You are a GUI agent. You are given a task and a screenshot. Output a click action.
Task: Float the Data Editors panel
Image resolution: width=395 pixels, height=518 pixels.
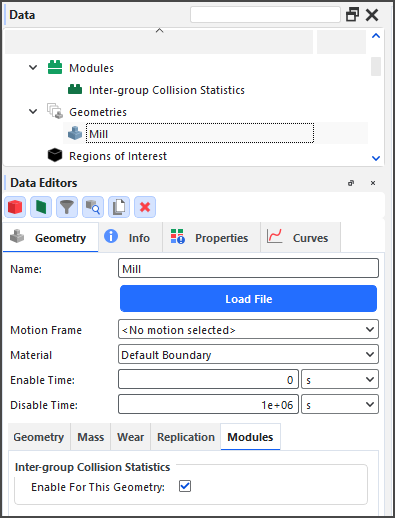click(351, 183)
